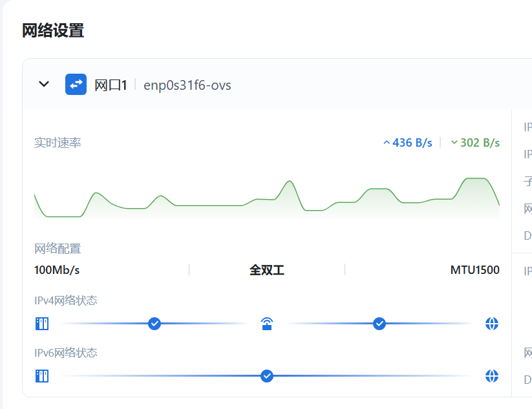The image size is (532, 409).
Task: Click the IPv6 device icon
Action: [x=42, y=376]
